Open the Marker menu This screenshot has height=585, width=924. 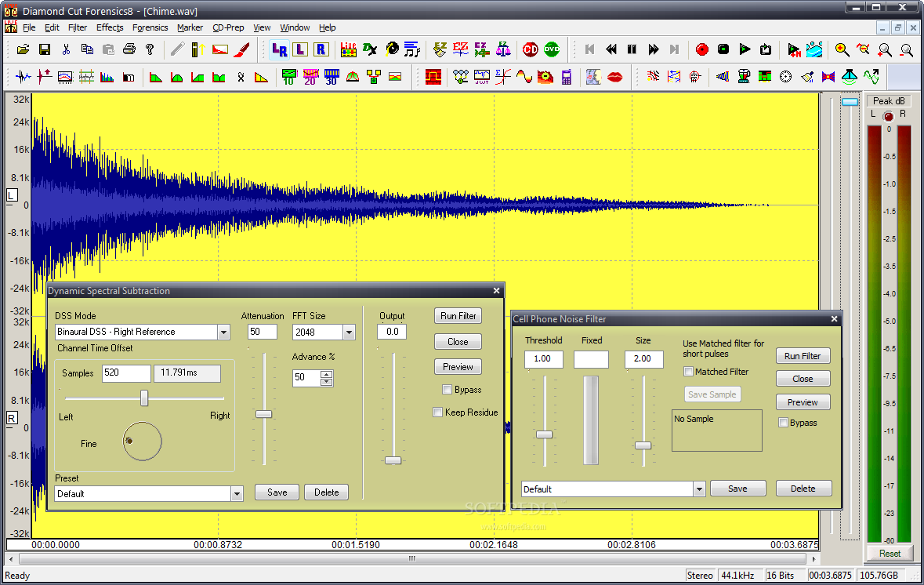(x=190, y=27)
